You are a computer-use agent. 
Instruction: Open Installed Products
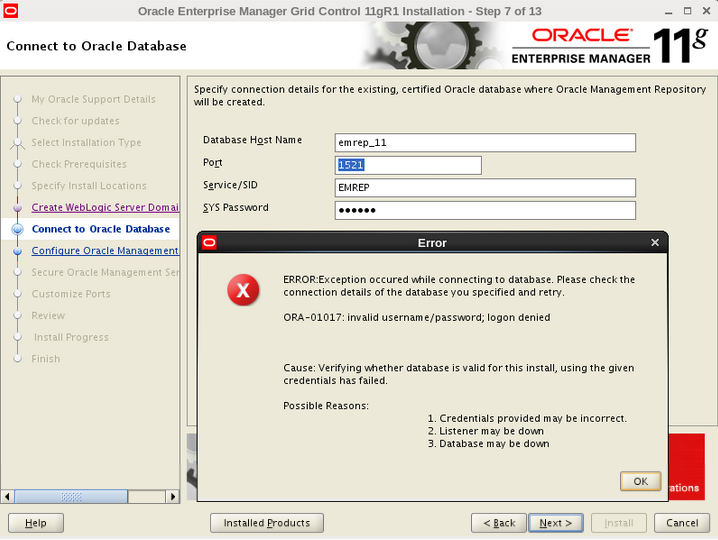click(267, 523)
